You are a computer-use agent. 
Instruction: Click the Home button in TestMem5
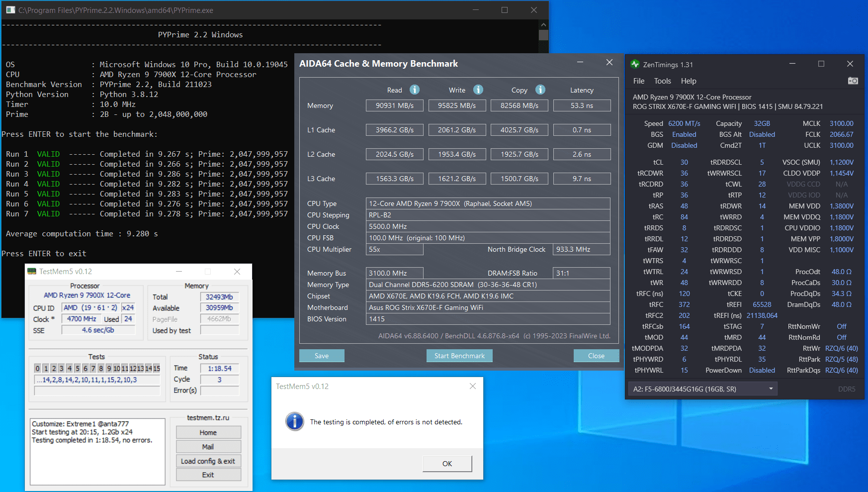tap(208, 432)
